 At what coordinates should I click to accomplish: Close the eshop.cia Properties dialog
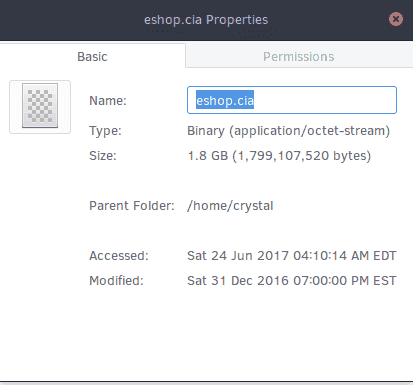point(396,19)
